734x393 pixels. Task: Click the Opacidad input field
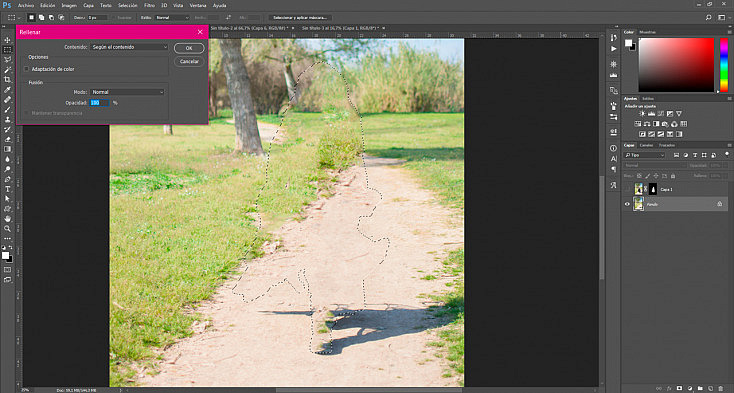(99, 102)
